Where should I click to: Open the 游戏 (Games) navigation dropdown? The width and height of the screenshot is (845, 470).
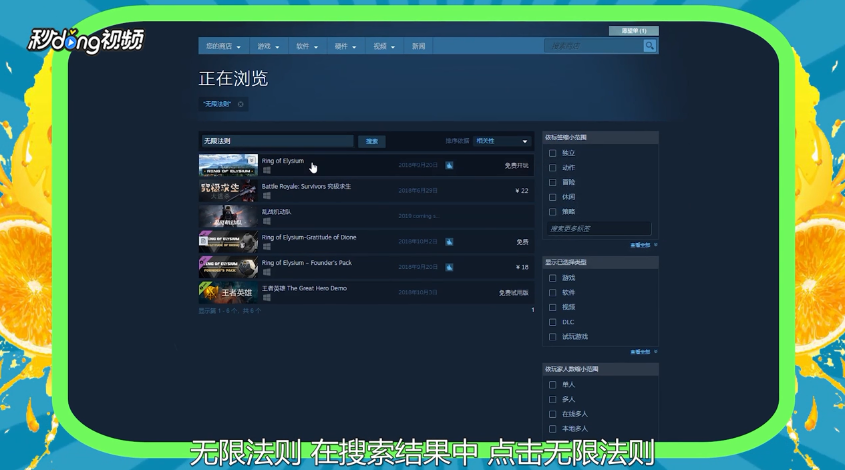click(268, 46)
